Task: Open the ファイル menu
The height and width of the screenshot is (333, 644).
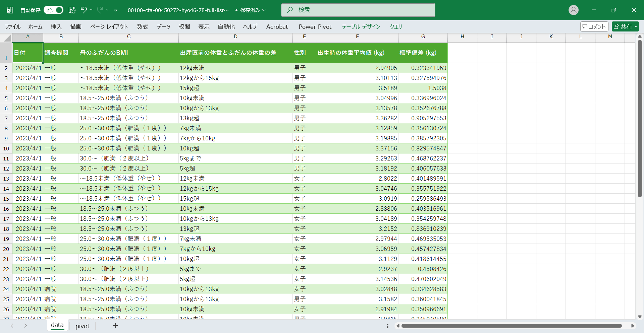Action: pos(13,27)
